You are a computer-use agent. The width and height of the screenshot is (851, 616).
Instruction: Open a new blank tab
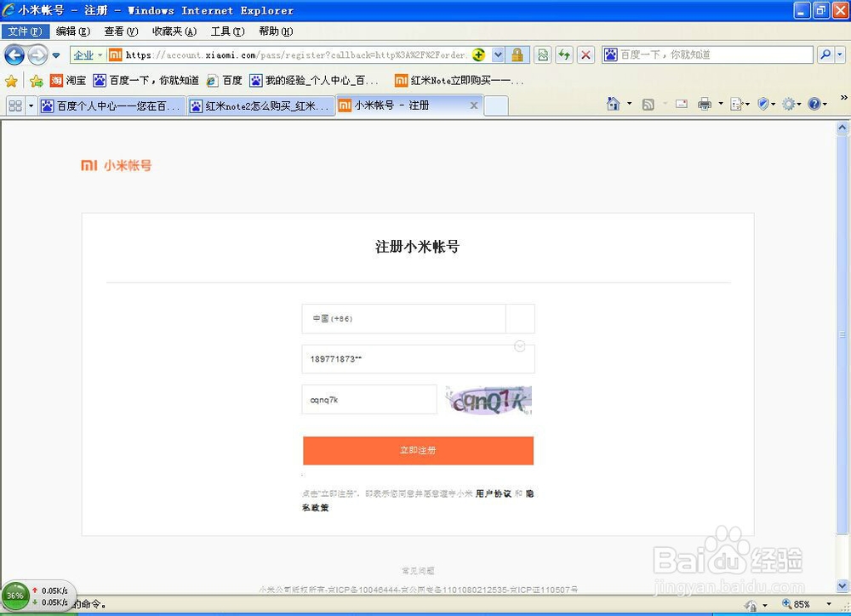(496, 106)
